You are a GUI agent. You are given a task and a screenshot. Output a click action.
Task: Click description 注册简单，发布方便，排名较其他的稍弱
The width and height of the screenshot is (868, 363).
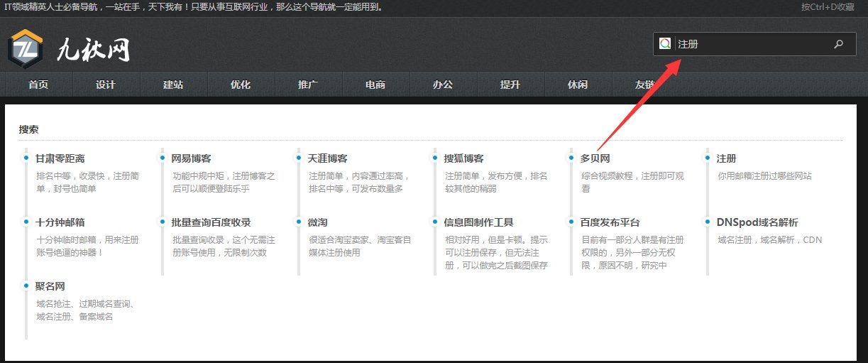pos(496,182)
